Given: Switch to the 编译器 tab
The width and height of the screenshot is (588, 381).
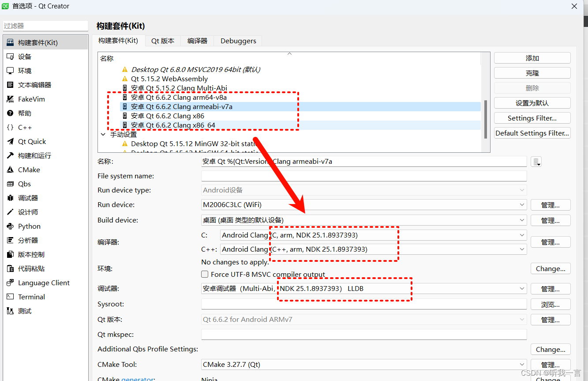Looking at the screenshot, I should point(197,41).
